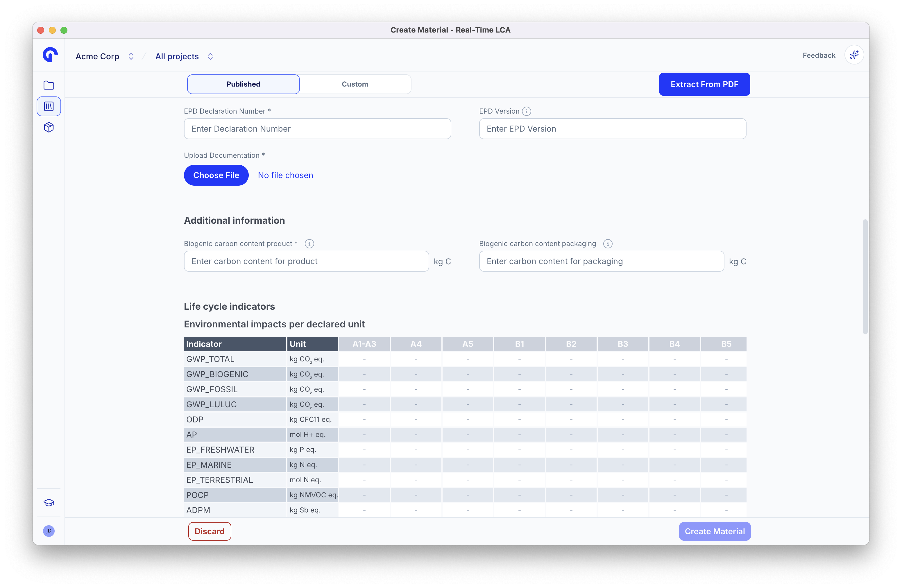Viewport: 902px width, 588px height.
Task: Focus the packaging carbon content field
Action: point(602,261)
